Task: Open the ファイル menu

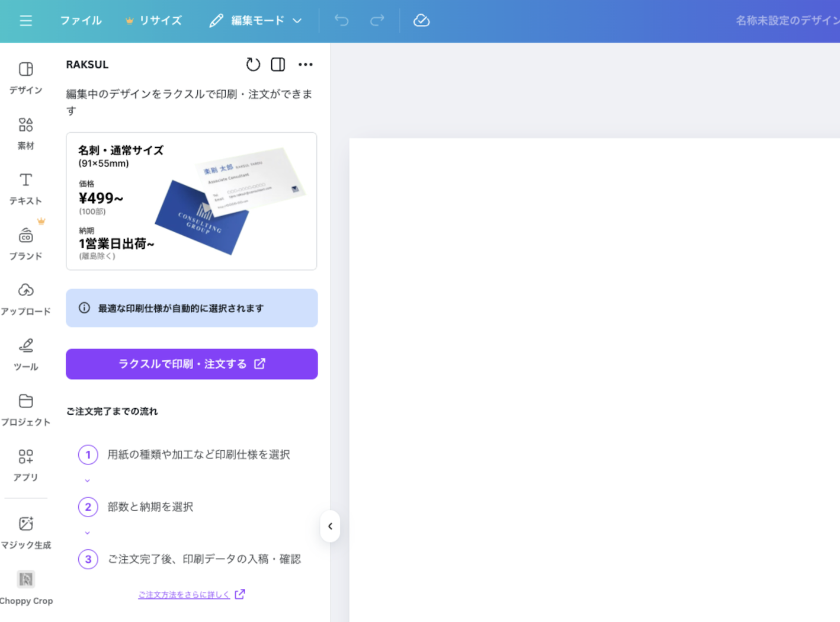Action: point(81,21)
